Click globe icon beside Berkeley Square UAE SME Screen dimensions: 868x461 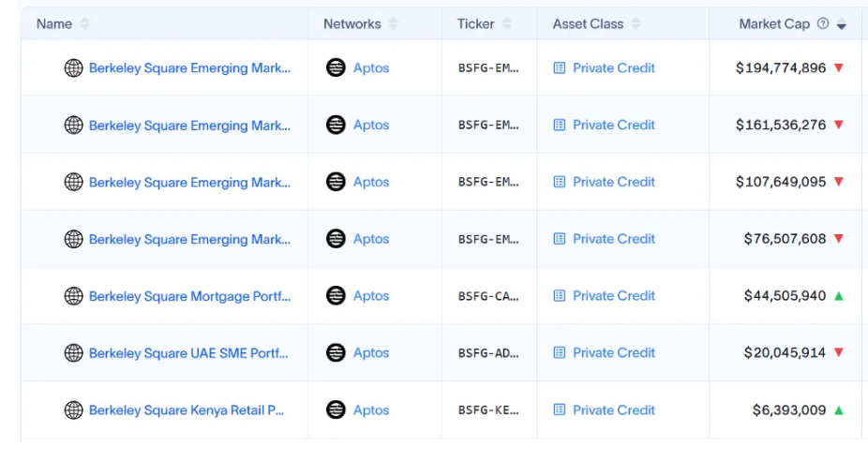pos(73,353)
